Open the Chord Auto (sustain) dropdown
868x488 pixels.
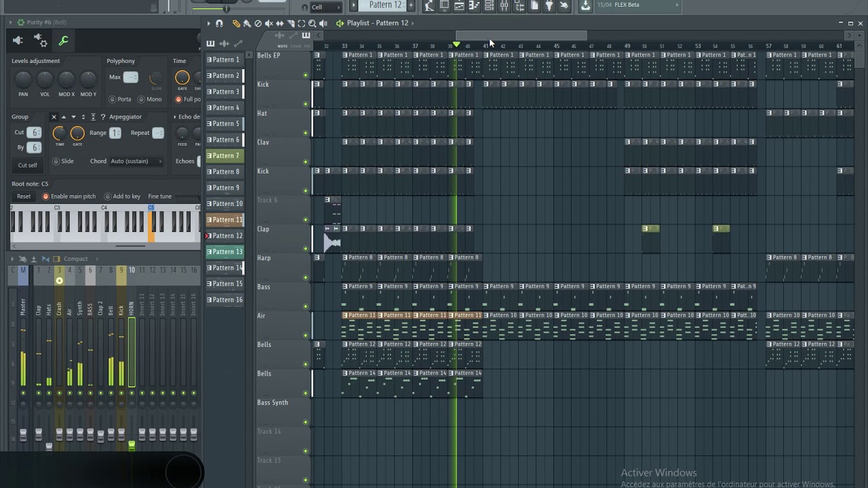pos(136,161)
